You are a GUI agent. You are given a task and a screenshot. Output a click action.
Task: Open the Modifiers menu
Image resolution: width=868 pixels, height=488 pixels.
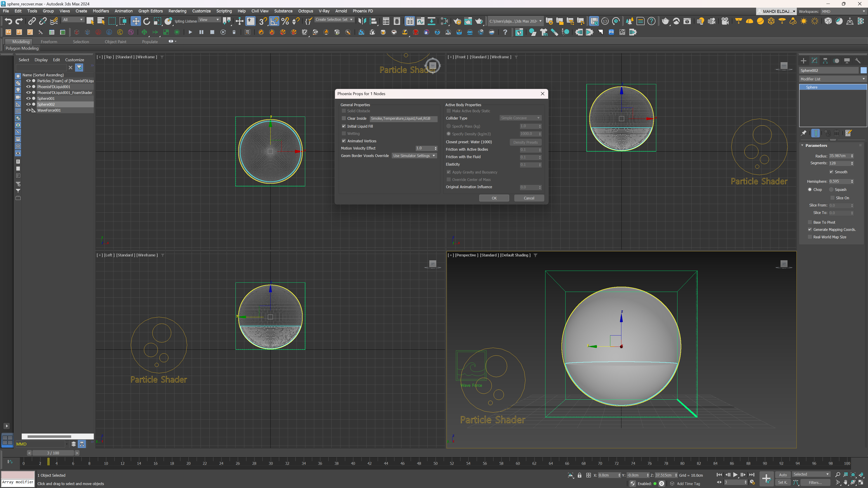(101, 11)
